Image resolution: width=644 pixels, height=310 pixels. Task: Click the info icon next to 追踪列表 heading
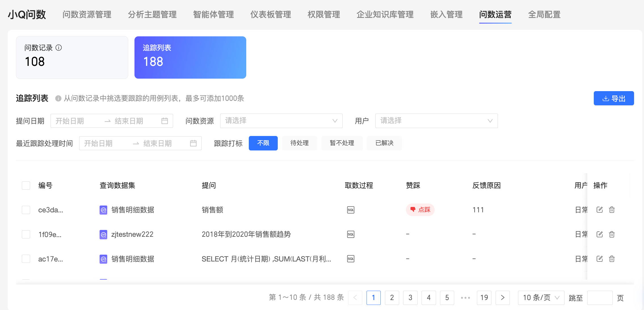(x=58, y=99)
